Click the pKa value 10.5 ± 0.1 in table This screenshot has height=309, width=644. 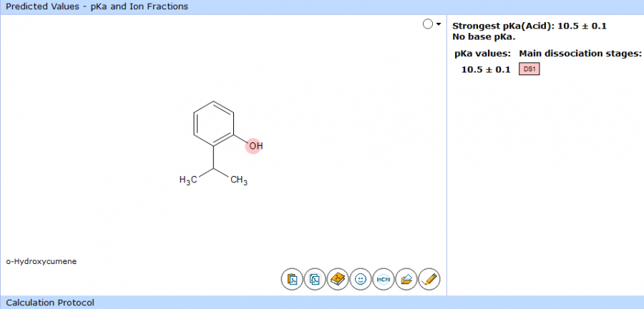click(x=485, y=69)
